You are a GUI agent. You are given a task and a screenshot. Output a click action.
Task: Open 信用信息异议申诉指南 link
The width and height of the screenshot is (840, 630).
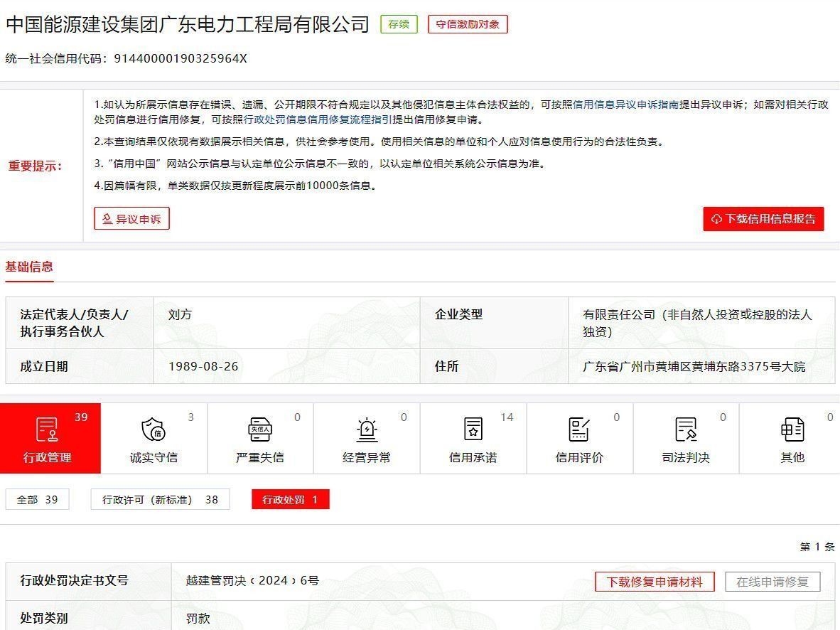pos(626,105)
